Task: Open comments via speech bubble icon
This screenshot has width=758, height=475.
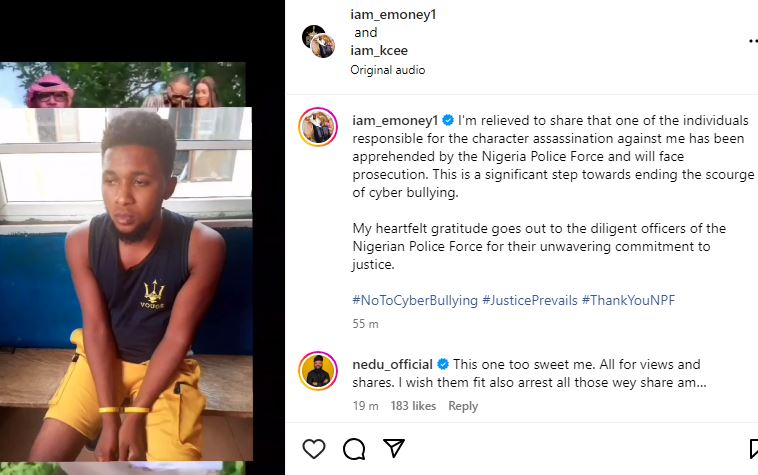Action: 354,449
